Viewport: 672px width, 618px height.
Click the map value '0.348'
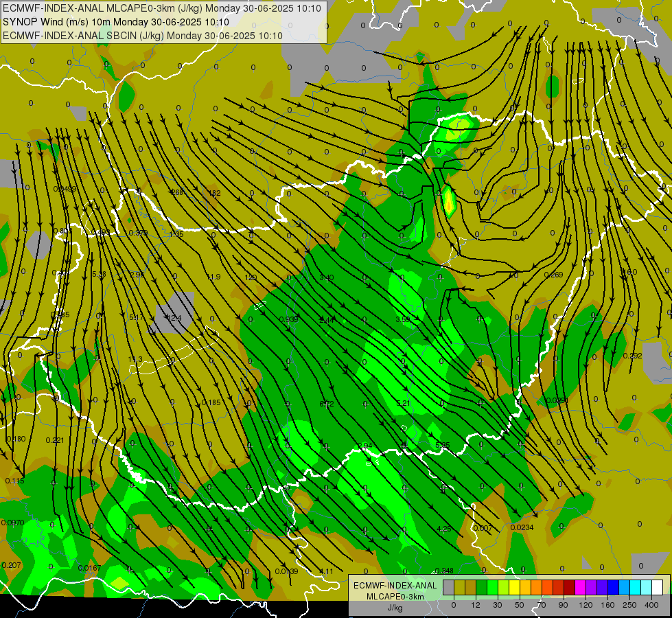click(444, 571)
